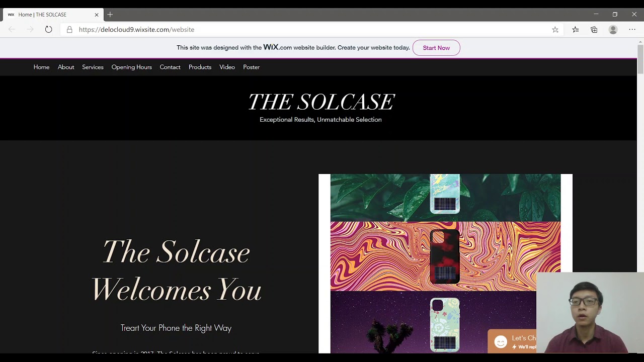Open the Products page
The image size is (644, 362).
click(x=200, y=67)
